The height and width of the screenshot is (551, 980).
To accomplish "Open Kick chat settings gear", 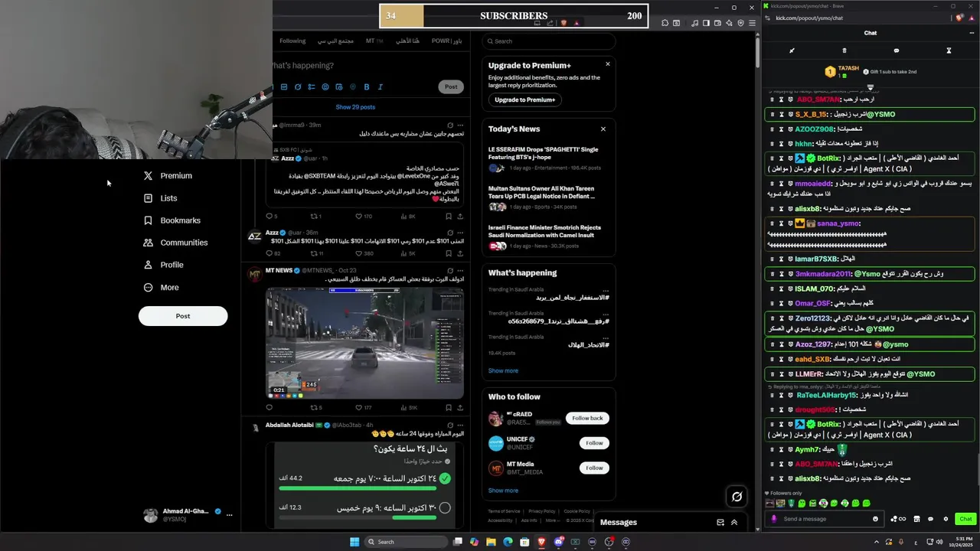I will pos(946,519).
